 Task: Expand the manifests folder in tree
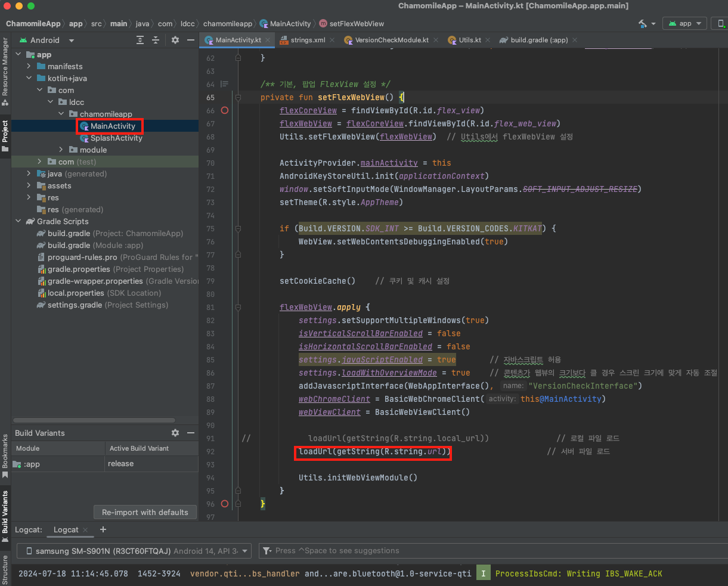click(29, 66)
